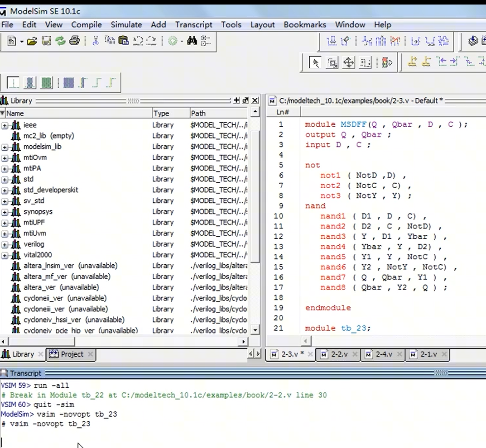Image resolution: width=486 pixels, height=448 pixels.
Task: Click the red crossed signals icon
Action: point(395,41)
